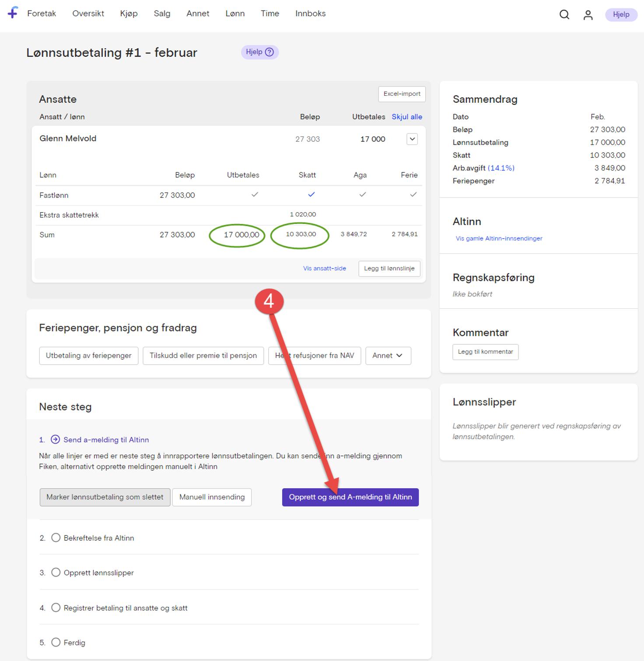Viewport: 644px width, 661px height.
Task: Click the Skjul alle link
Action: point(407,117)
